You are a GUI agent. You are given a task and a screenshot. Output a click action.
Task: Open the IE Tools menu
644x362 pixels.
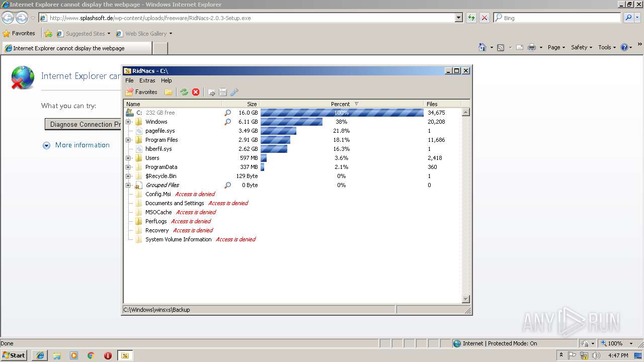pos(607,47)
